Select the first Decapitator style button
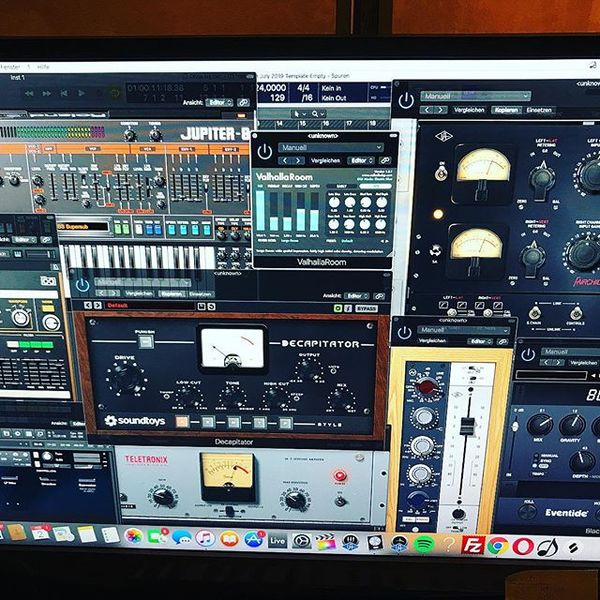Image resolution: width=600 pixels, height=600 pixels. pos(182,422)
